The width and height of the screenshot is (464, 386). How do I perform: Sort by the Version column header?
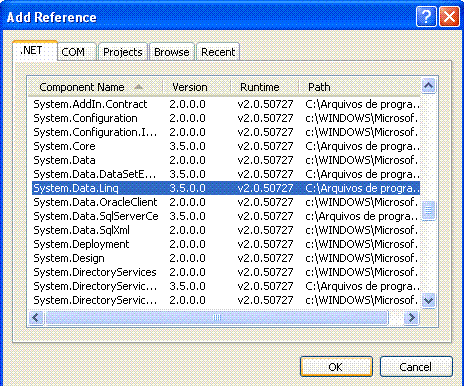(196, 87)
